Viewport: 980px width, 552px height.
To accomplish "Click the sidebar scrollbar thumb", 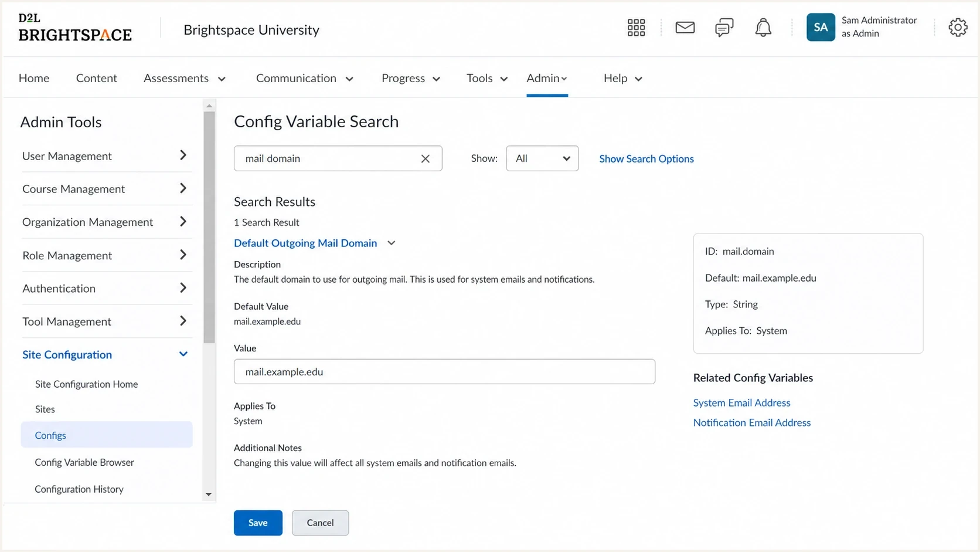I will pyautogui.click(x=209, y=228).
